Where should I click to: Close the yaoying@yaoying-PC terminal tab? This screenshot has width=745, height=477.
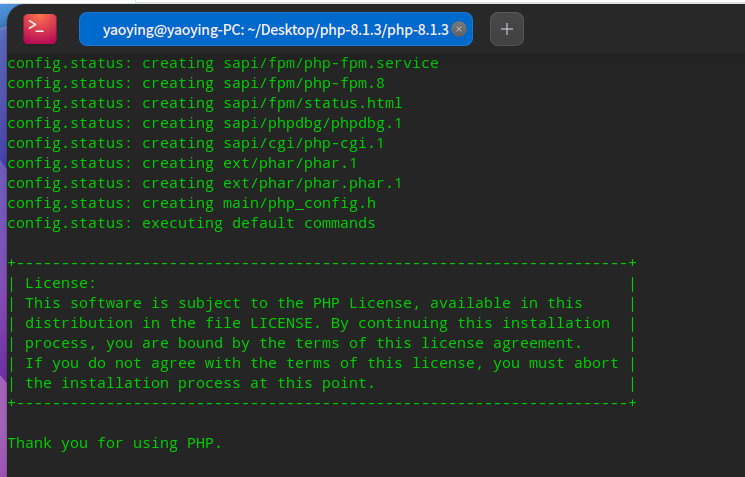click(459, 29)
